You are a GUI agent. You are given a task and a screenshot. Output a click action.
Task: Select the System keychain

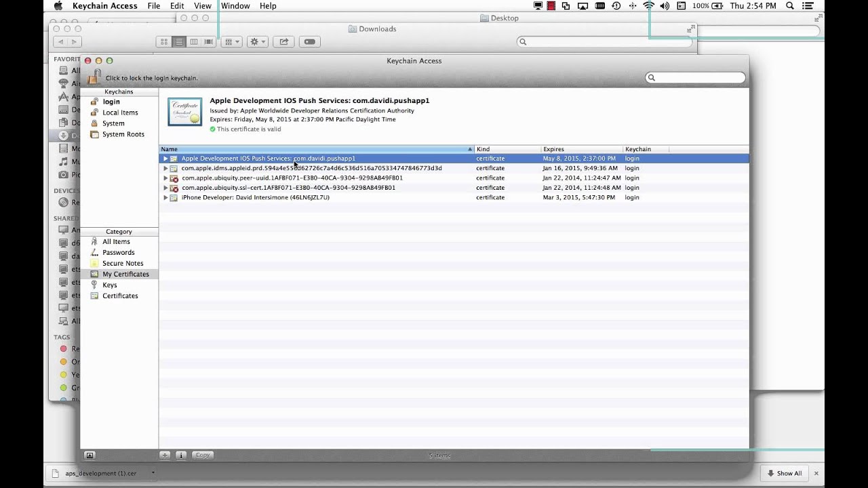tap(113, 123)
